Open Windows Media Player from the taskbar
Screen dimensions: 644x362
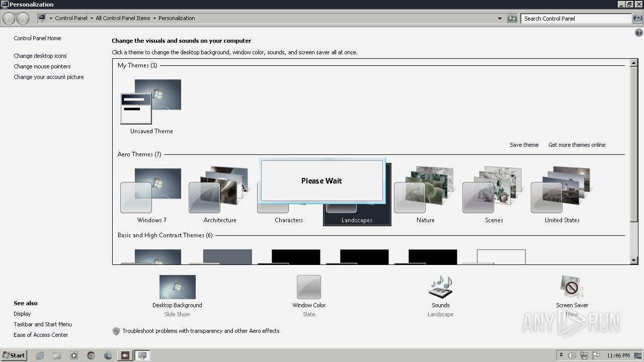pyautogui.click(x=74, y=355)
